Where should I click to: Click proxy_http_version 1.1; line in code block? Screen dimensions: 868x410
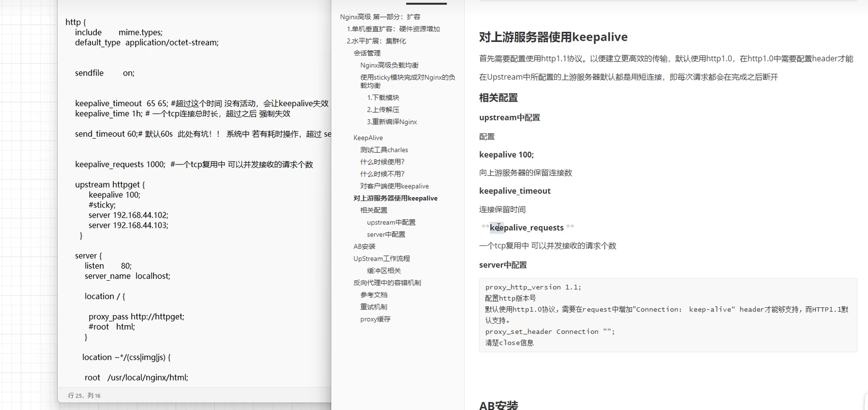[x=533, y=287]
